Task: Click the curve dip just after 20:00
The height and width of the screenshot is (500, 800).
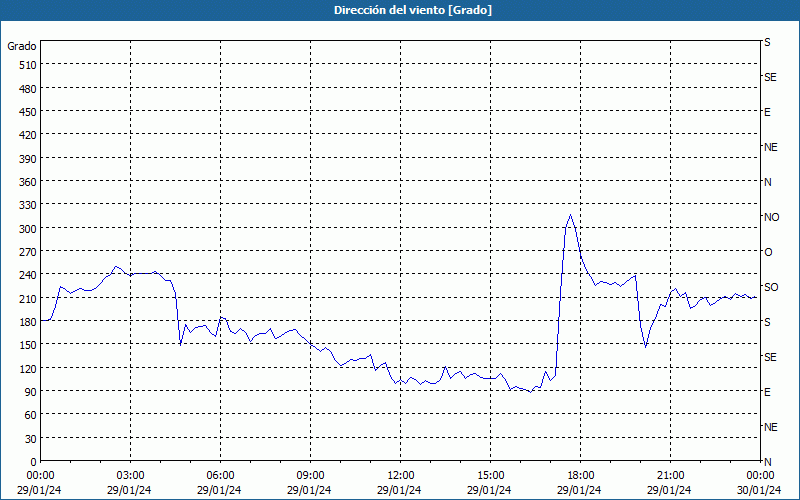Action: click(645, 347)
